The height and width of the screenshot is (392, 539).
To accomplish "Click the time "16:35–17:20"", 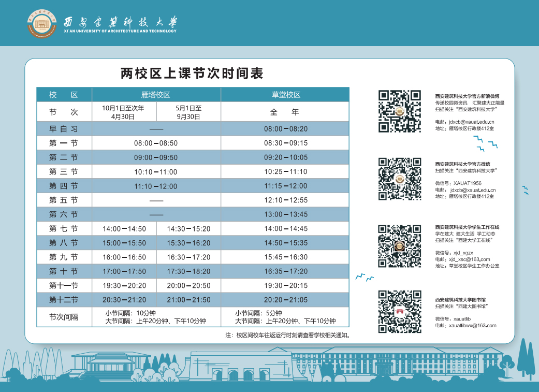I will point(286,272).
